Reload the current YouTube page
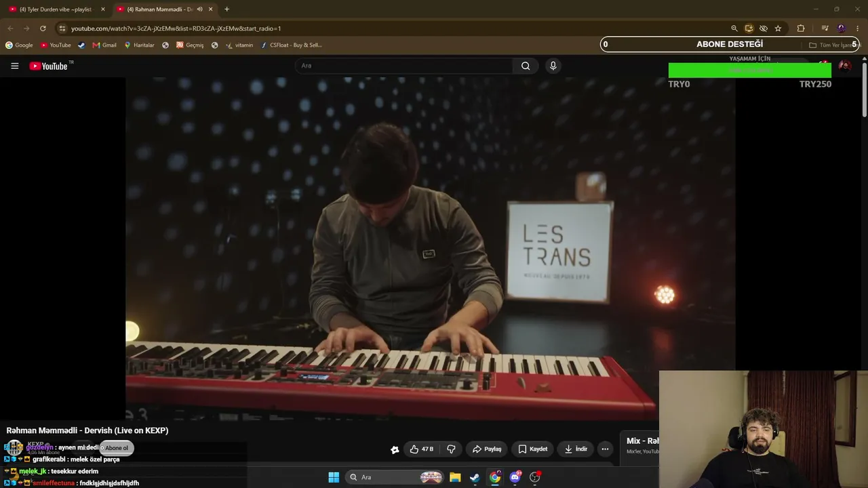The height and width of the screenshot is (488, 868). tap(43, 28)
